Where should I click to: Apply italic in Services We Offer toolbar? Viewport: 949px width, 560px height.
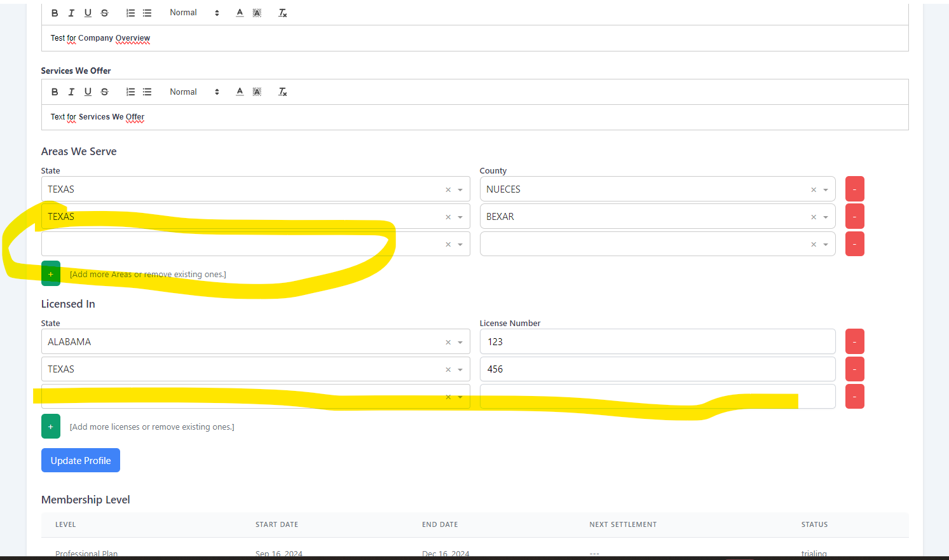click(x=71, y=92)
